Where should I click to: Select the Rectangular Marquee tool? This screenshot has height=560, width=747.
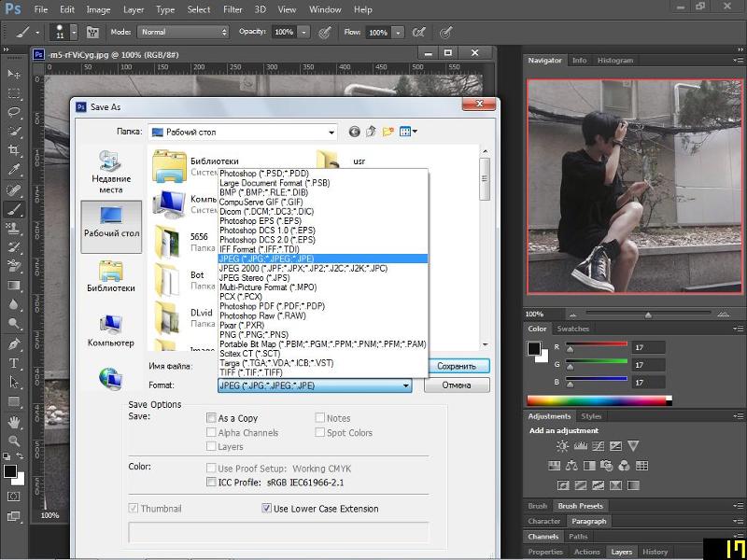click(x=14, y=92)
